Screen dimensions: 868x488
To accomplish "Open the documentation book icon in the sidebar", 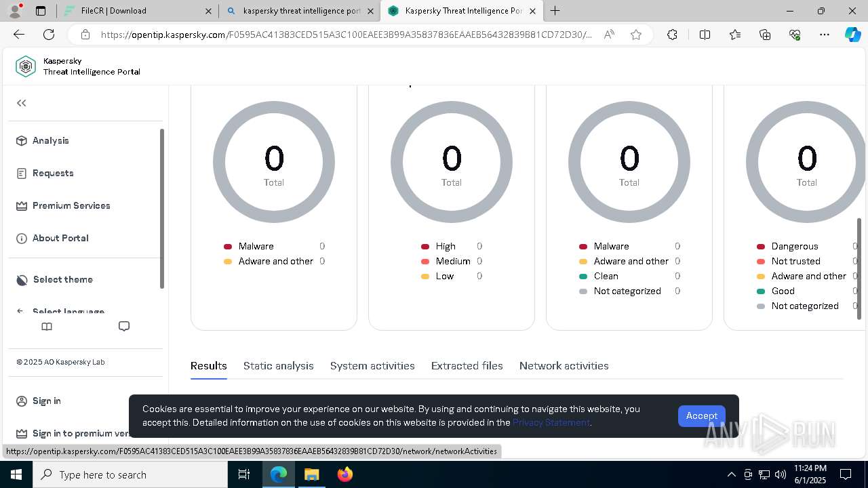I will (47, 327).
